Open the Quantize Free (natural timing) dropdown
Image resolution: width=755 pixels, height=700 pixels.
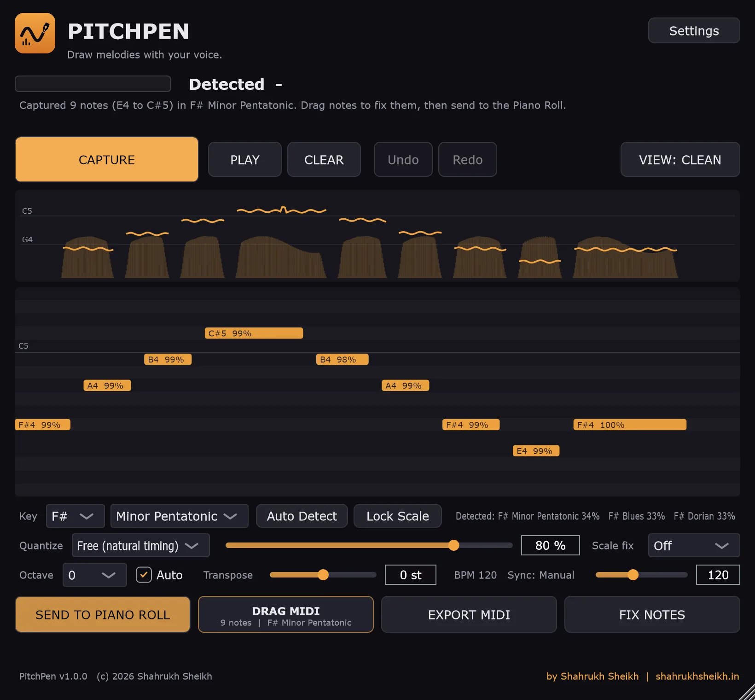pos(140,545)
